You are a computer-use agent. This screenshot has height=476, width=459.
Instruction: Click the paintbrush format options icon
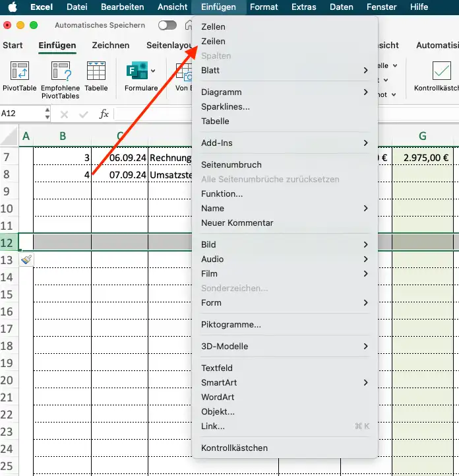(26, 259)
